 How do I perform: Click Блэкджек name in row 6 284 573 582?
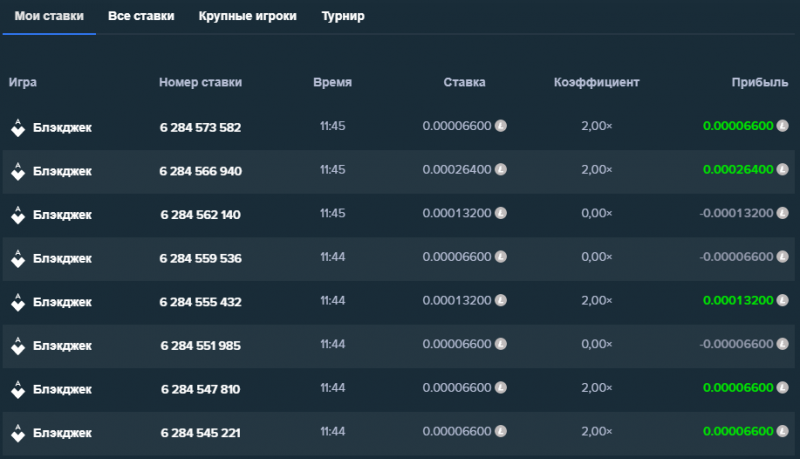[x=62, y=128]
